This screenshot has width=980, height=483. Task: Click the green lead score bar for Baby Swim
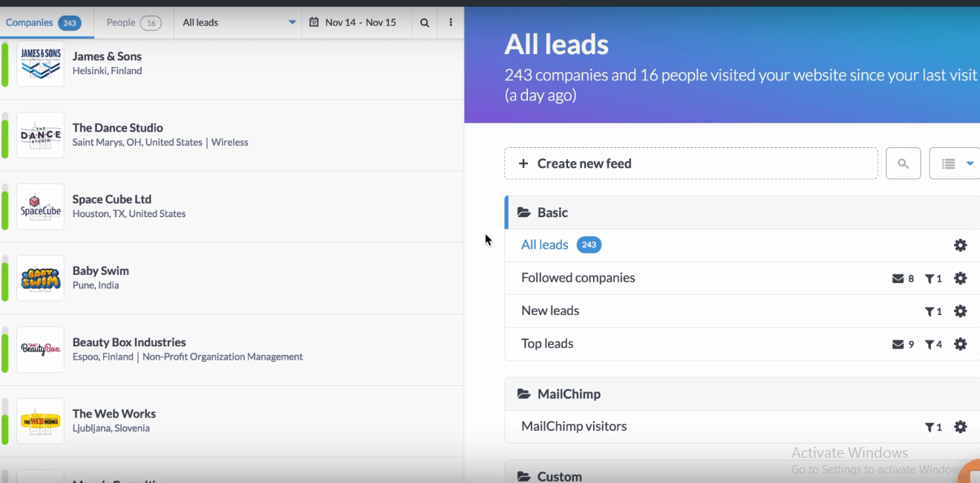click(5, 279)
